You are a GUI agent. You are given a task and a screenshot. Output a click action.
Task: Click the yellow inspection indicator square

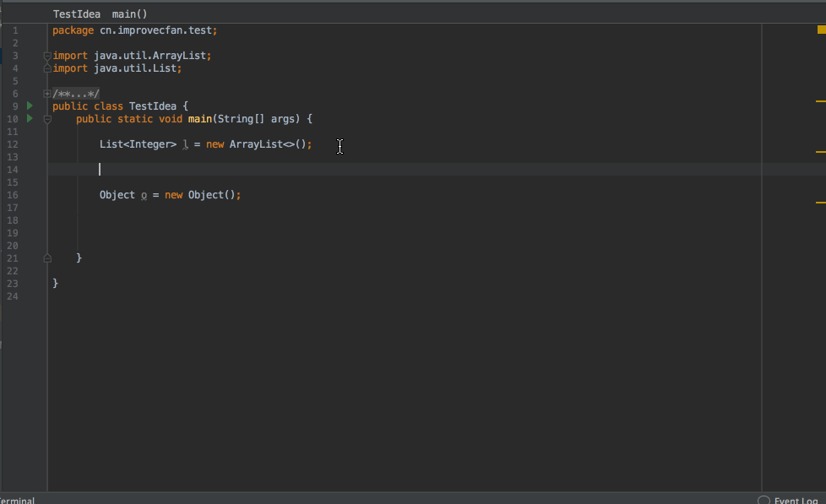[821, 30]
